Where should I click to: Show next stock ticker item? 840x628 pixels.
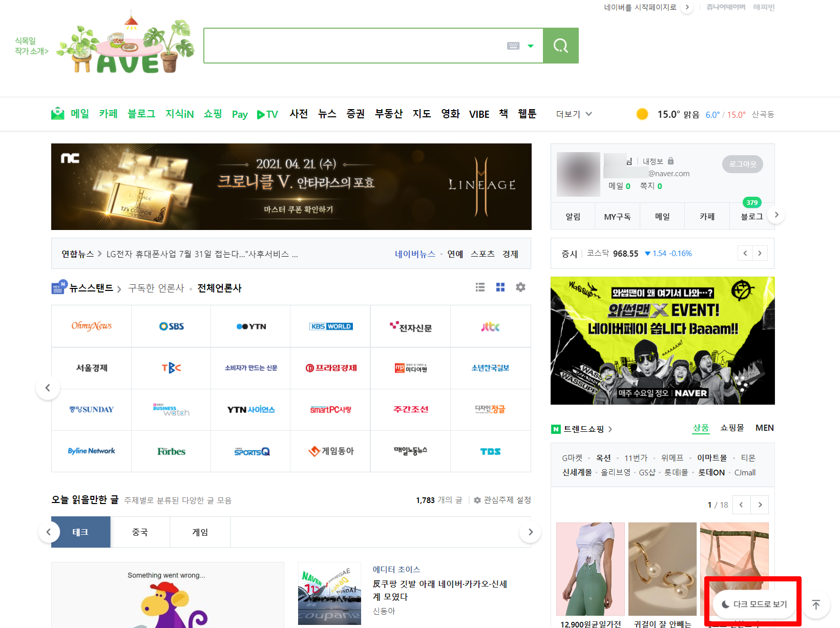(x=760, y=253)
